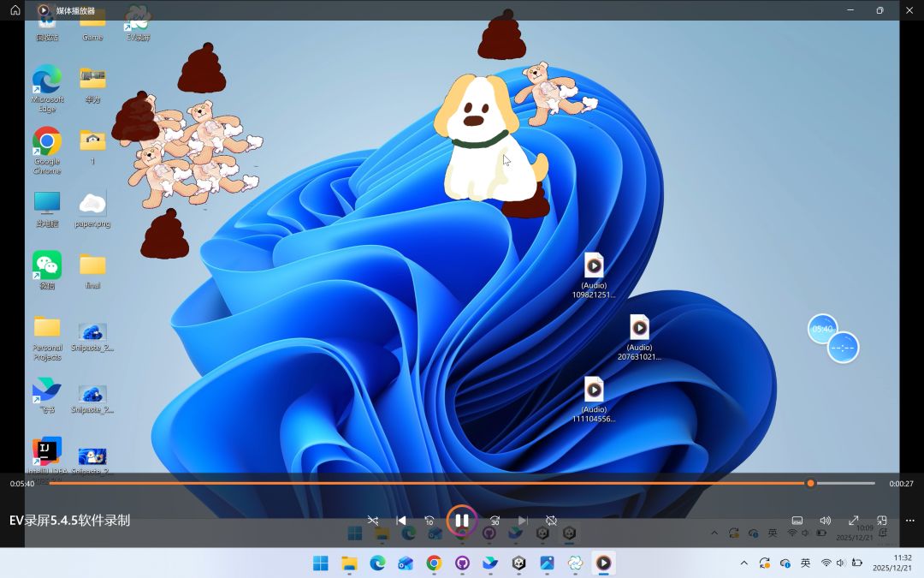924x578 pixels.
Task: Skip back 10 seconds
Action: click(429, 520)
